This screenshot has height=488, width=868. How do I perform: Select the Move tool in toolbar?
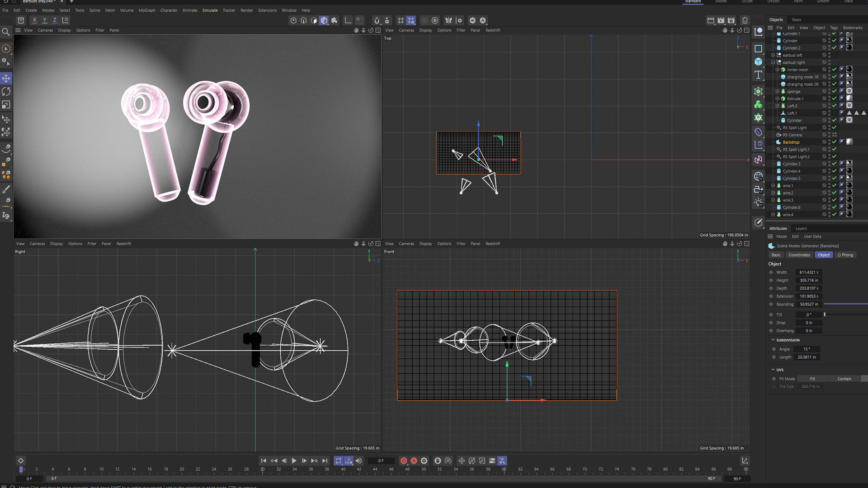pos(7,78)
